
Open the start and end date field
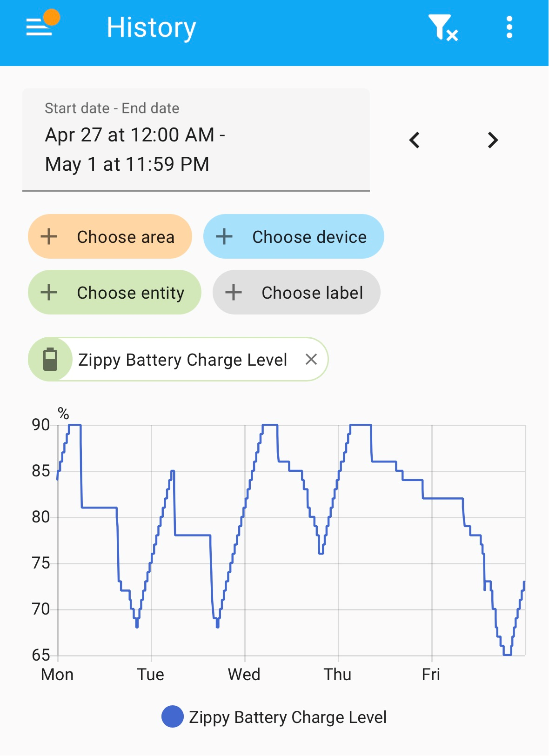196,140
